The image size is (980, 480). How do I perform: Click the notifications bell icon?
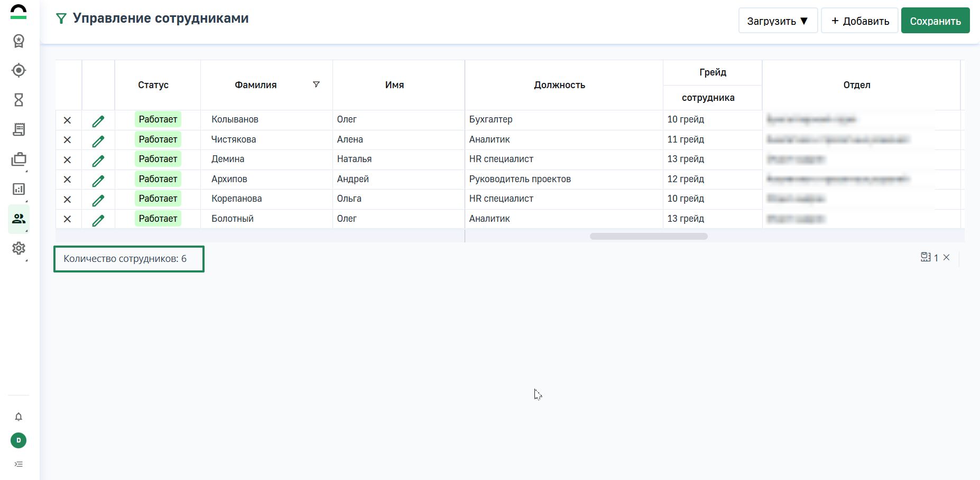click(19, 417)
